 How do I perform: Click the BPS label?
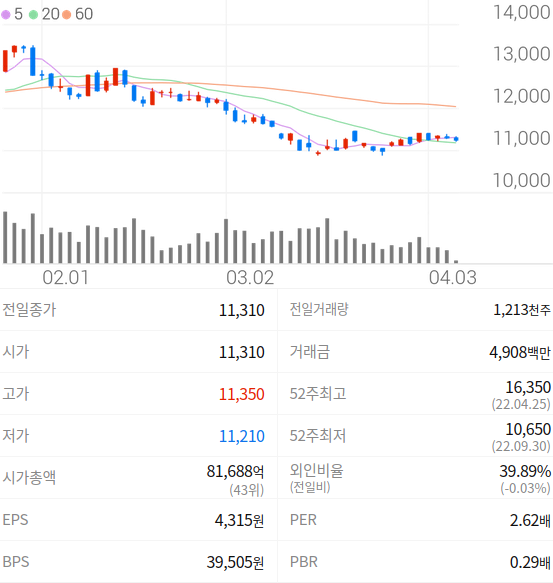[16, 562]
